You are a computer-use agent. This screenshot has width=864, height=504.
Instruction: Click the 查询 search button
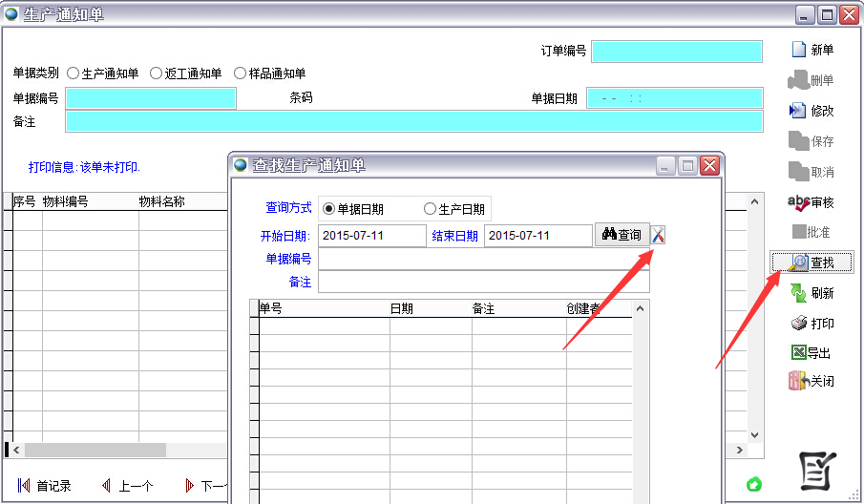pyautogui.click(x=622, y=235)
